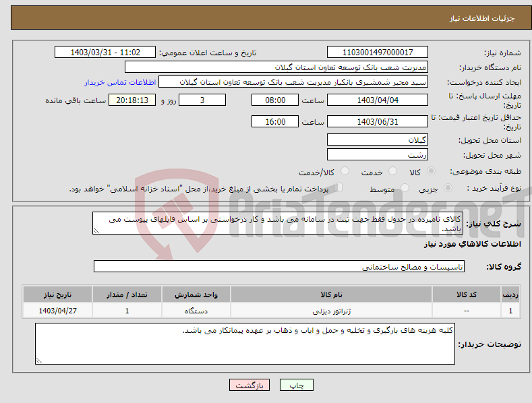This screenshot has height=403, width=532.
Task: Click the استان محل تحویل field گیلان
Action: 378,139
